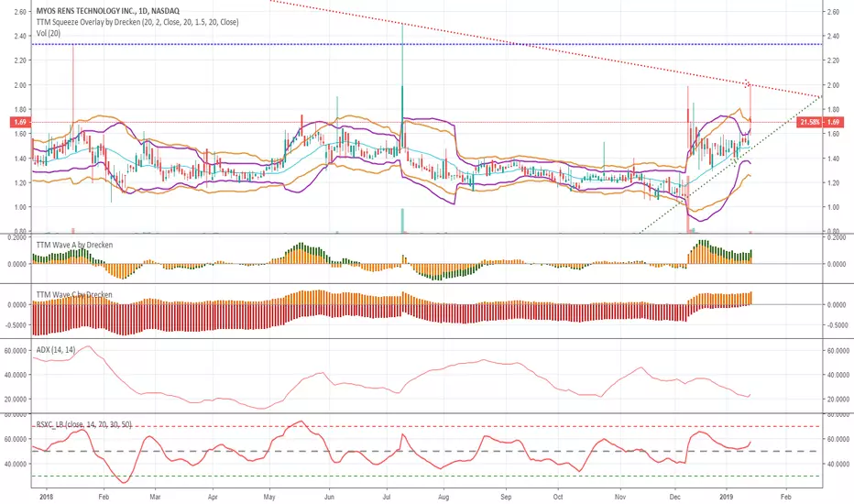Viewport: 854px width, 504px height.
Task: Click the May label on the time axis
Action: pyautogui.click(x=269, y=497)
